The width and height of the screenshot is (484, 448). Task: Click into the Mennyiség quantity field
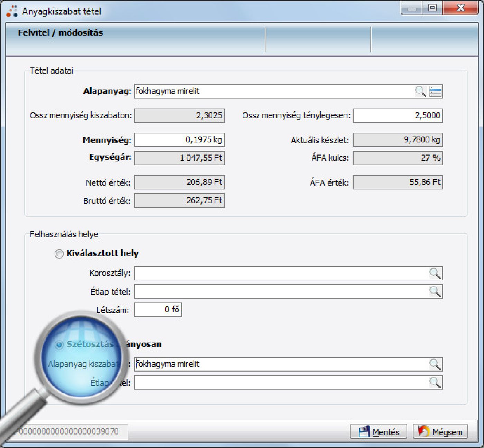(179, 140)
